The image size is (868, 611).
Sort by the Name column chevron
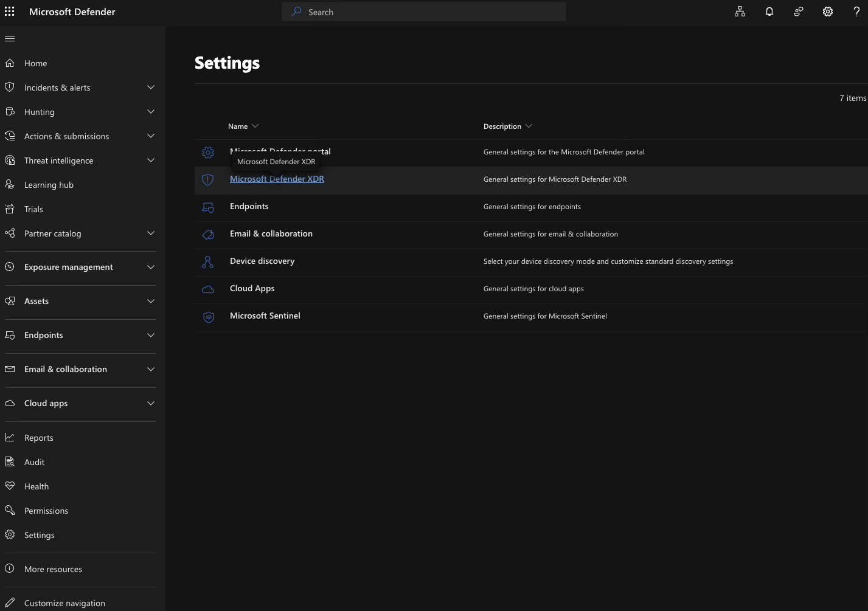(x=255, y=126)
